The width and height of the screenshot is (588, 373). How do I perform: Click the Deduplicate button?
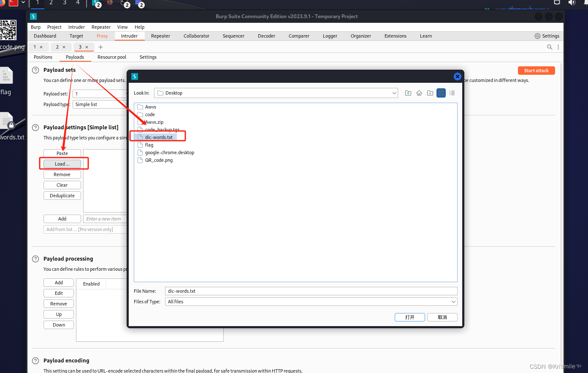pos(62,196)
